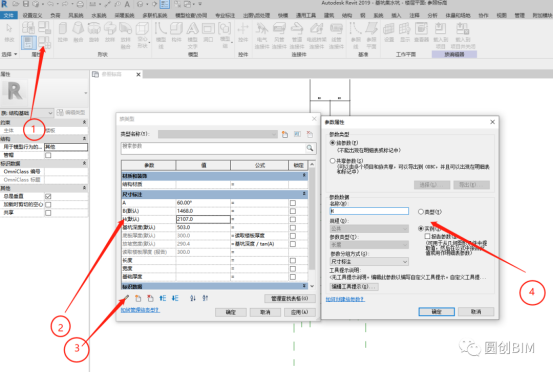Click OK (确定) in Parameter Properties dialog
This screenshot has height=373, width=553.
(437, 312)
